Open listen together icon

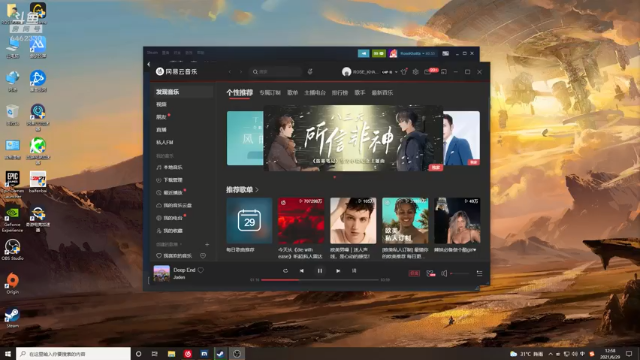pos(430,273)
